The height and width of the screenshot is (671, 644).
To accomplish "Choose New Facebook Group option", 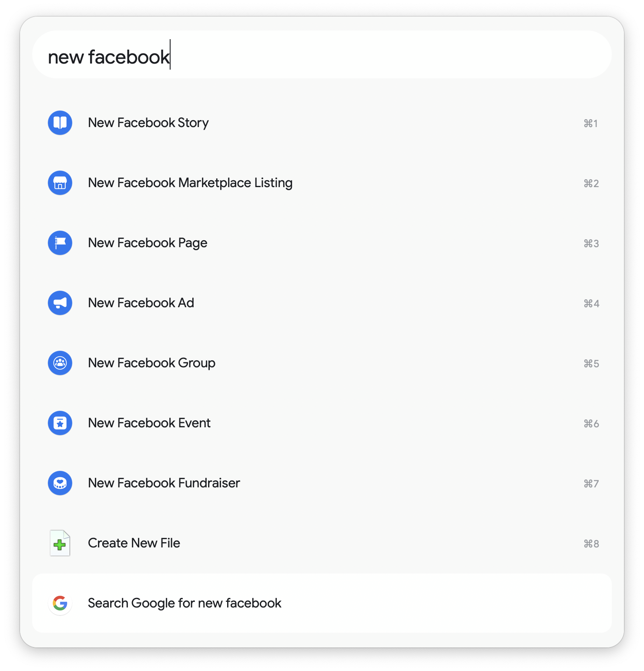I will (x=322, y=363).
